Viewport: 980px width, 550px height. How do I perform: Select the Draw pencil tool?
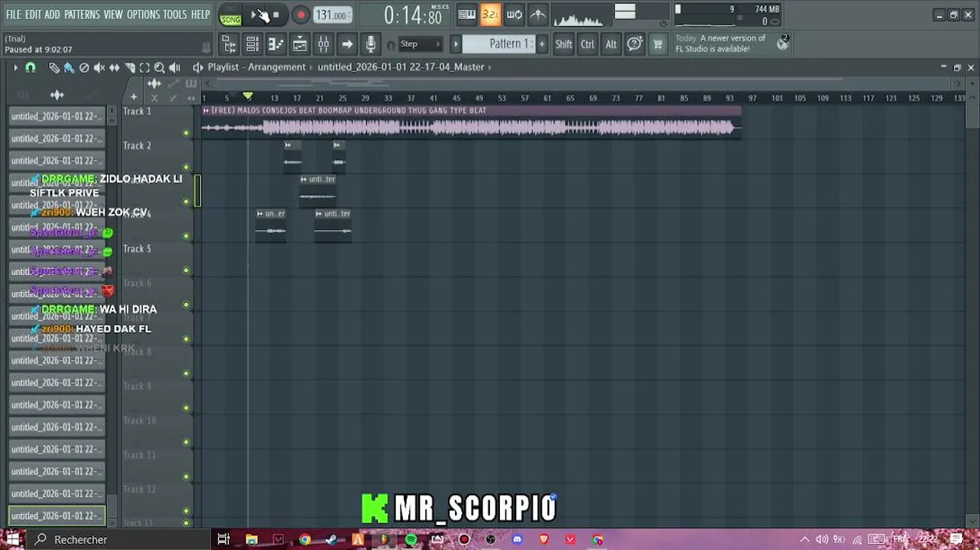tap(53, 68)
